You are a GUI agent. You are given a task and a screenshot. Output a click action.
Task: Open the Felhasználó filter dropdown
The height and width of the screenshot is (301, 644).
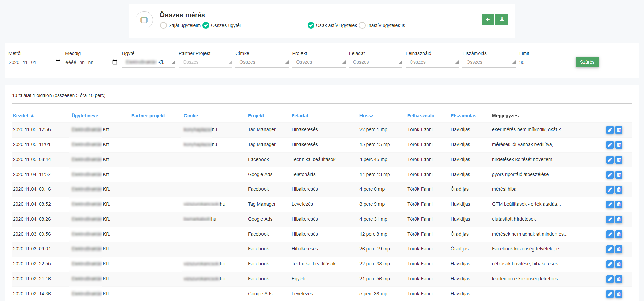click(x=432, y=62)
